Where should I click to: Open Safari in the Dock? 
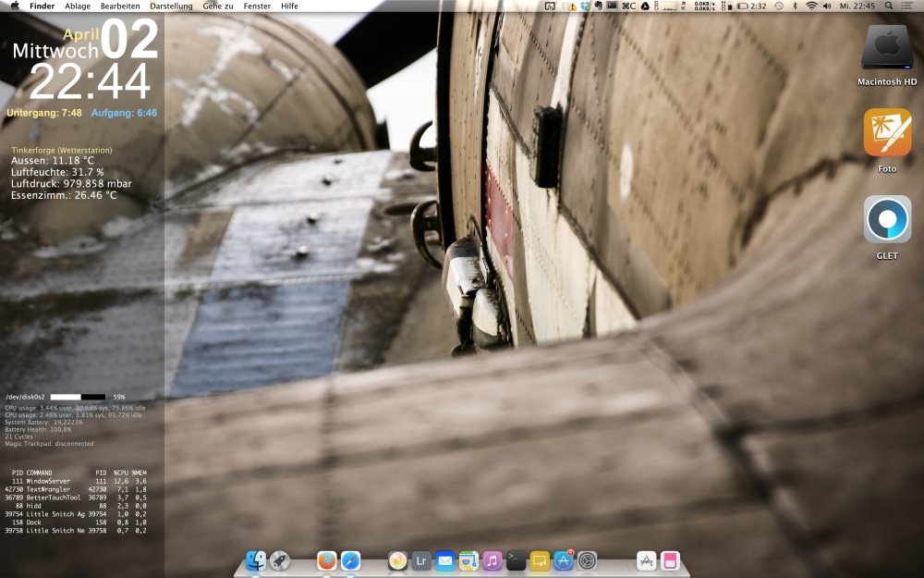[351, 560]
